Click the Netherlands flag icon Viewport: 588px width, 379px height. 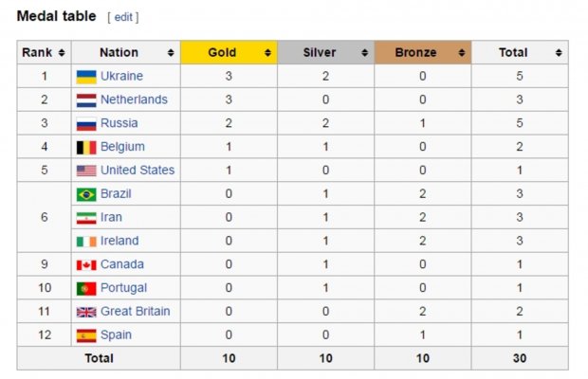point(86,100)
